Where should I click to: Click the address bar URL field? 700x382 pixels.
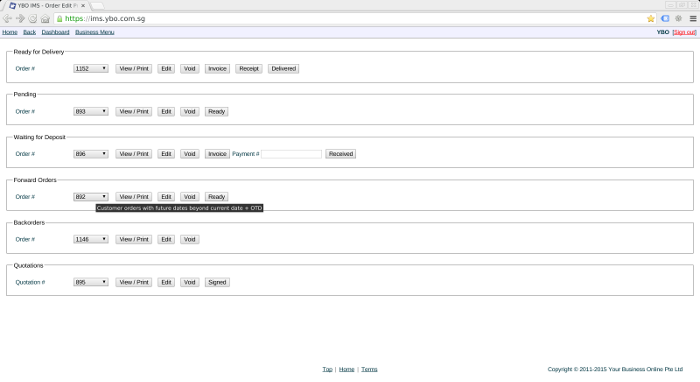tap(348, 18)
